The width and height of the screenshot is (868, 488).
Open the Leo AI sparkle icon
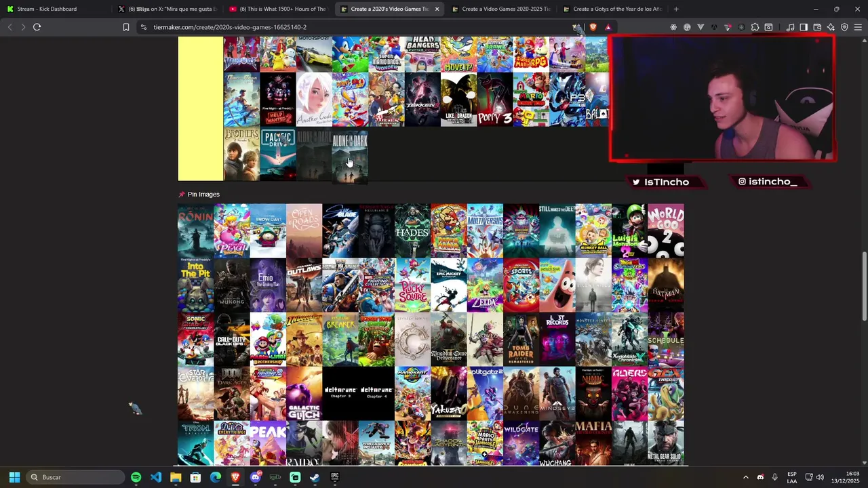tap(831, 27)
